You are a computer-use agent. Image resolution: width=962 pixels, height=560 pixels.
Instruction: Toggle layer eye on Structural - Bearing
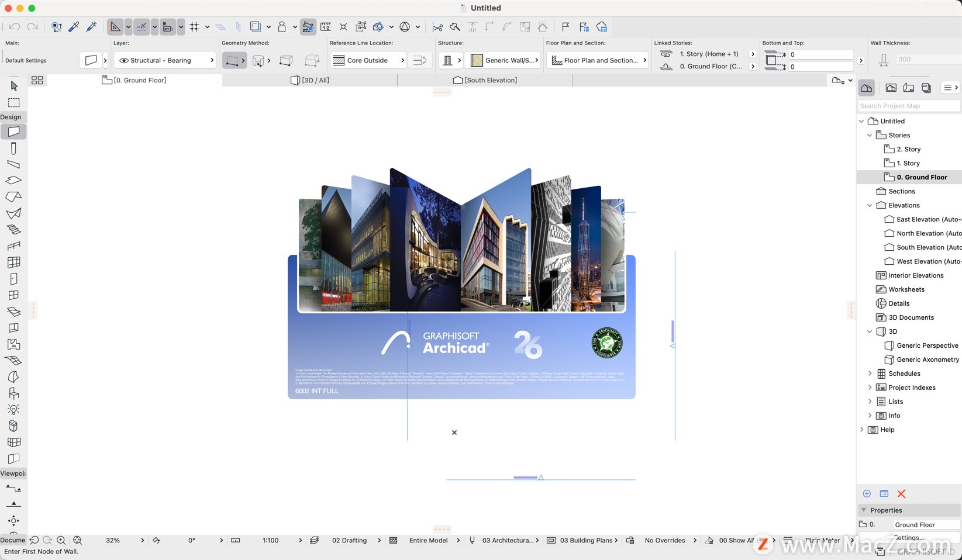[123, 60]
